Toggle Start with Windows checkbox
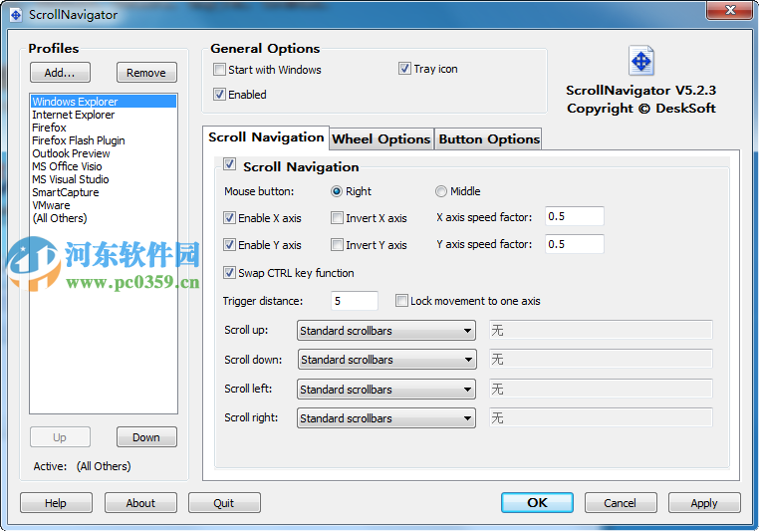Image resolution: width=760 pixels, height=532 pixels. tap(219, 70)
